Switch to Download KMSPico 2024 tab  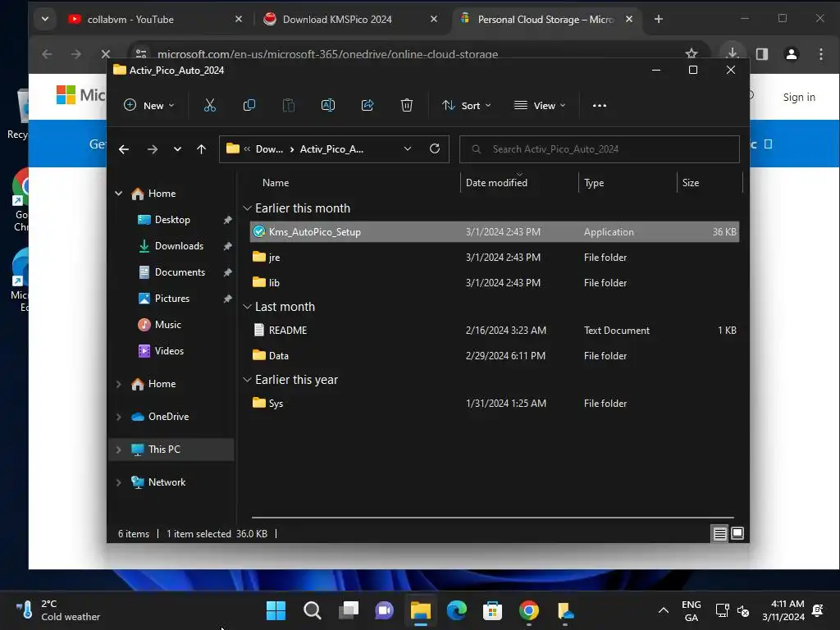(350, 20)
